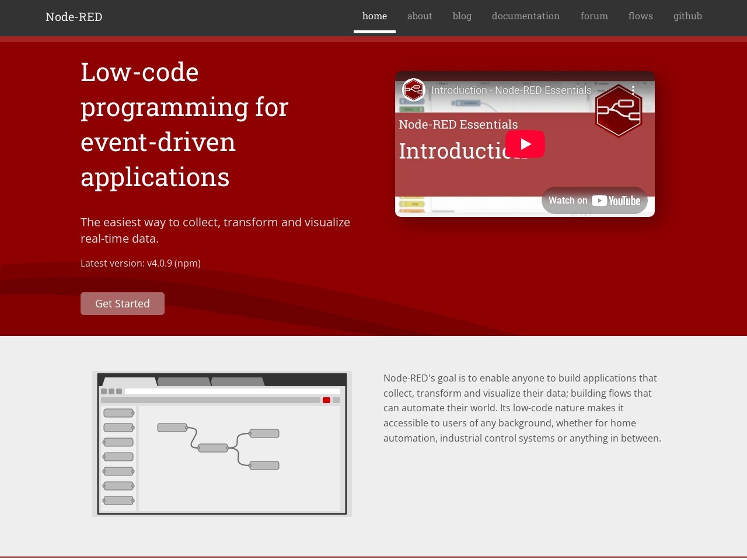Open the flows library link

[641, 16]
